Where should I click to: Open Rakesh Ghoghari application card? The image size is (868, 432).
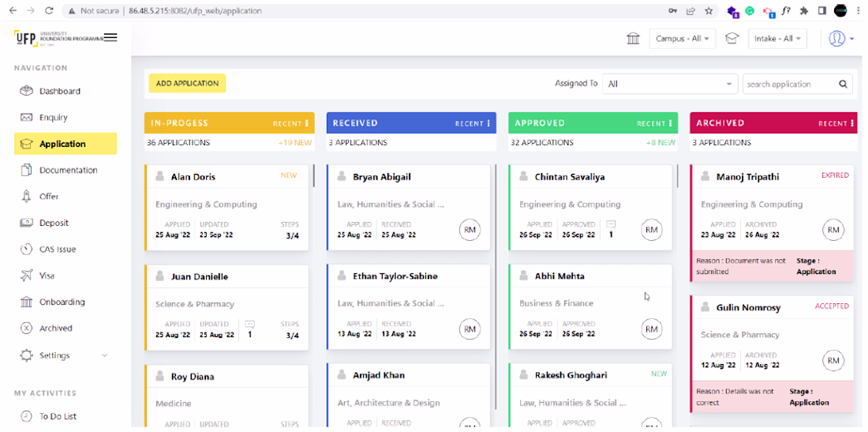point(590,396)
